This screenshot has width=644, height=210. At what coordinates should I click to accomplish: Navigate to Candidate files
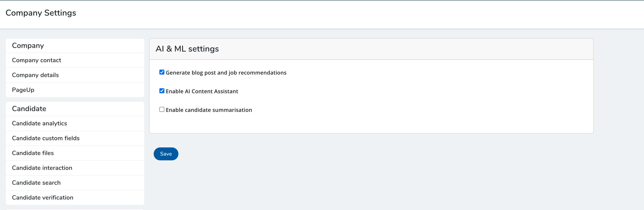33,153
